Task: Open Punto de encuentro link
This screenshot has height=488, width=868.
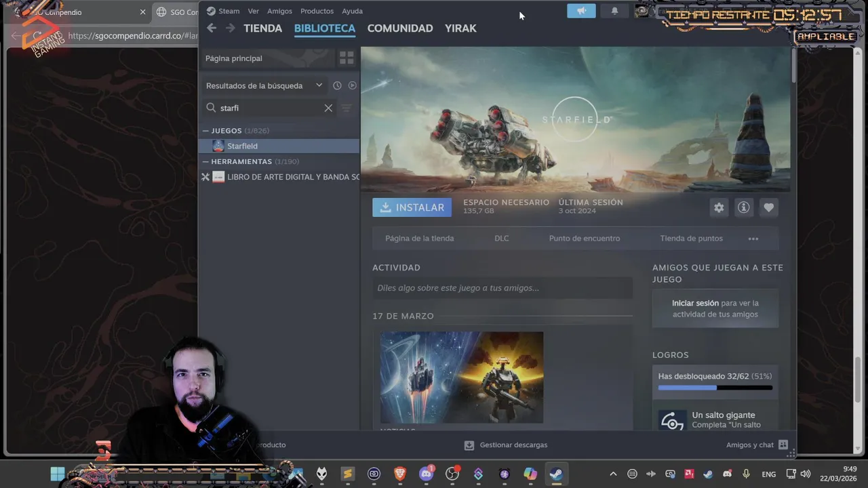Action: pyautogui.click(x=585, y=239)
